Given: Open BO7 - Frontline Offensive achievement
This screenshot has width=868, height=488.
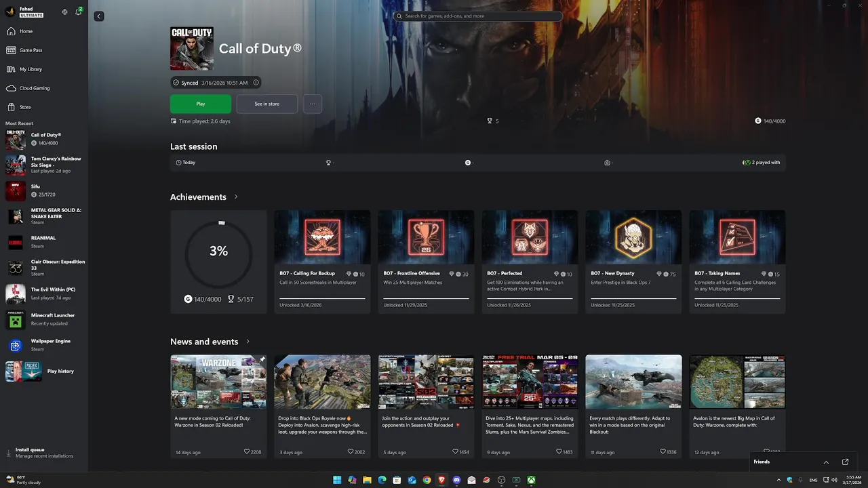Looking at the screenshot, I should point(426,262).
